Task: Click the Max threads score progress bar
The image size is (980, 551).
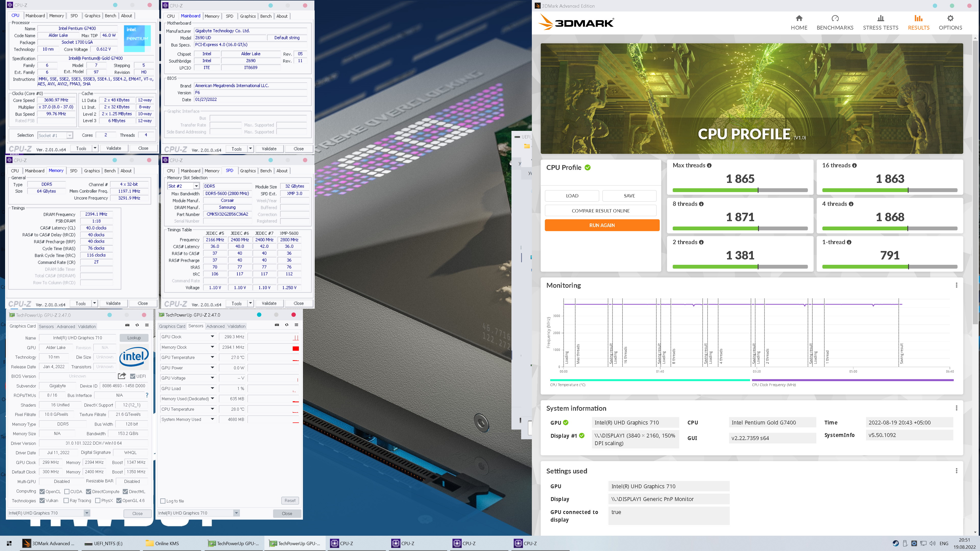Action: [740, 190]
